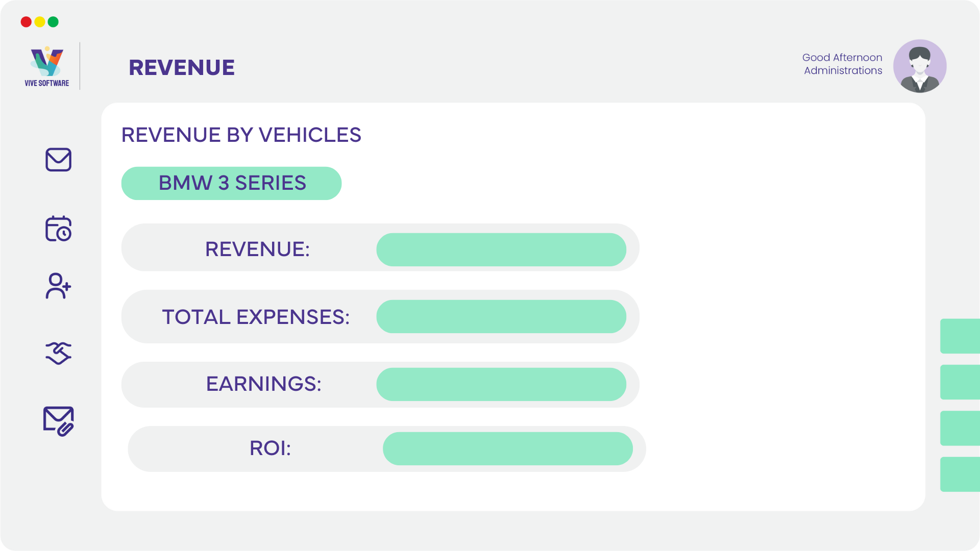
Task: Click the Good Afternoon Administrations greeting
Action: (x=842, y=64)
